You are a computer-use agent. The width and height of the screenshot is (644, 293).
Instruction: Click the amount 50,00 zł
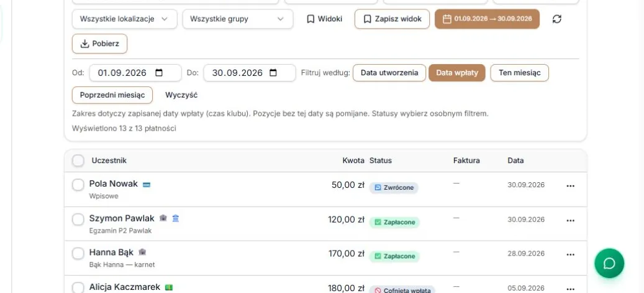(x=348, y=185)
